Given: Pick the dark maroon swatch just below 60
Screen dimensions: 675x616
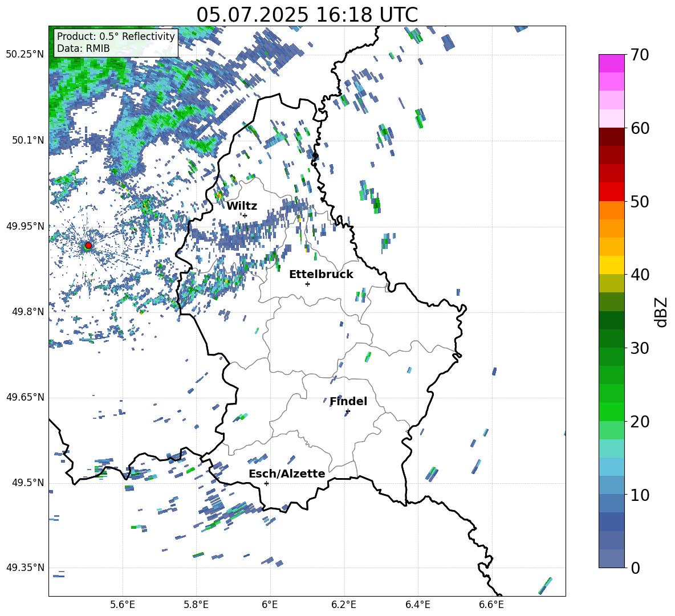Looking at the screenshot, I should coord(612,137).
